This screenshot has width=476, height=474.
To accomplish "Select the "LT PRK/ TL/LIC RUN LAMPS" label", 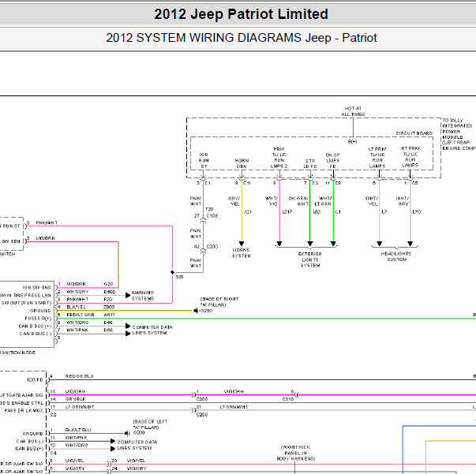I will pyautogui.click(x=377, y=158).
